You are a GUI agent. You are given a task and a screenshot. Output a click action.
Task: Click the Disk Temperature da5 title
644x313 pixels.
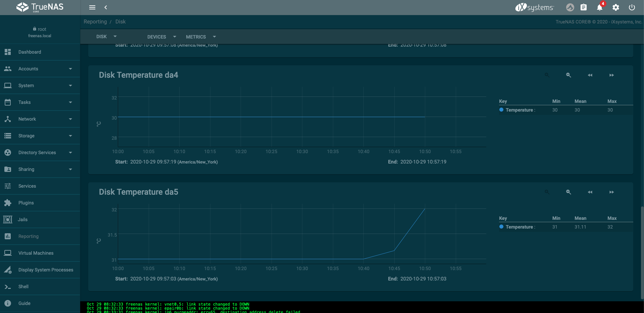click(x=138, y=192)
